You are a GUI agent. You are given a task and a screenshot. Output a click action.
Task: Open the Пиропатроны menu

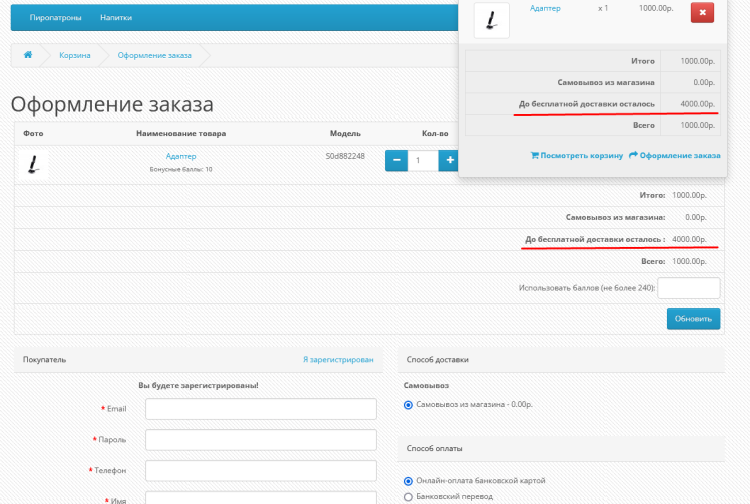[x=55, y=18]
